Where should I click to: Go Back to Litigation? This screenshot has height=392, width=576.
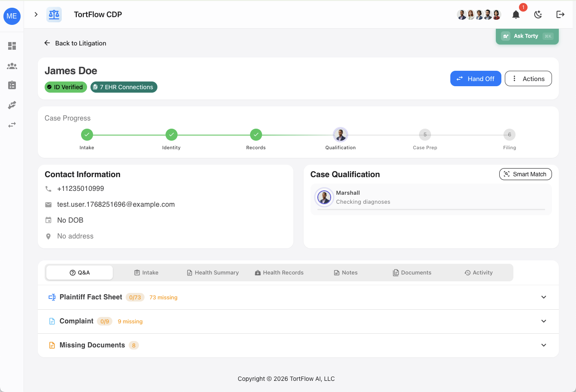pyautogui.click(x=75, y=43)
